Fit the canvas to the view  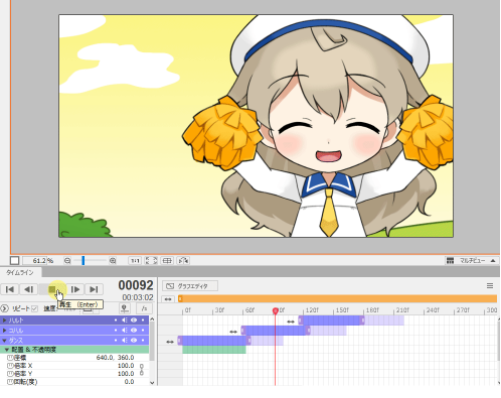[151, 261]
